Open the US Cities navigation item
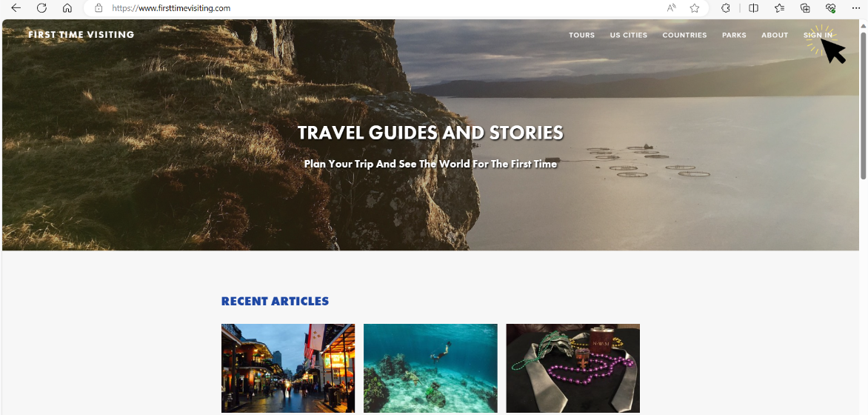The width and height of the screenshot is (868, 415). pos(628,35)
